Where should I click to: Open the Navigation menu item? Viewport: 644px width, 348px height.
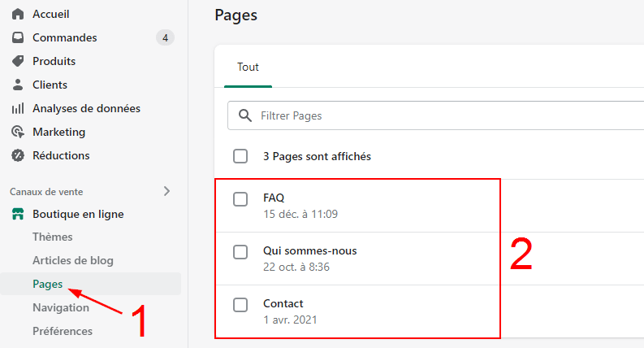pos(60,307)
